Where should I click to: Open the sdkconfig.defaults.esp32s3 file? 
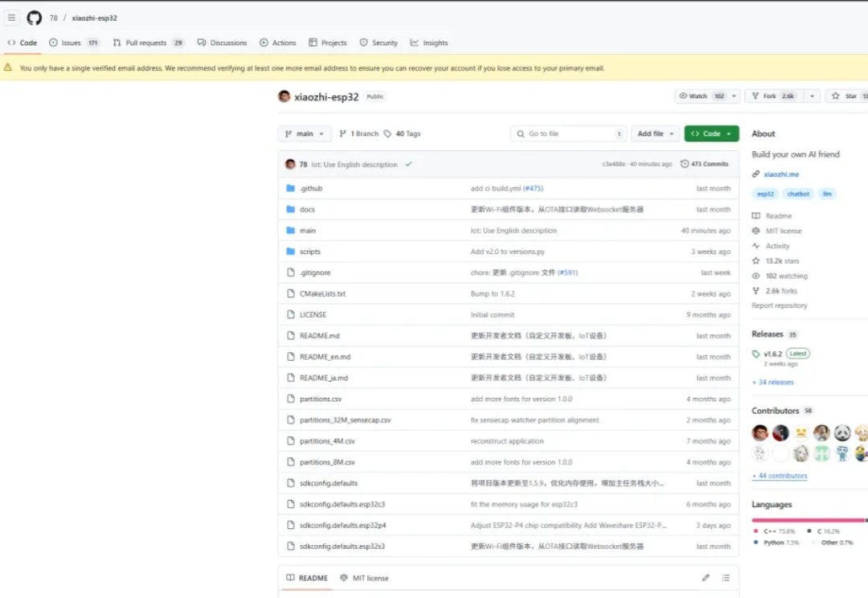(x=342, y=546)
